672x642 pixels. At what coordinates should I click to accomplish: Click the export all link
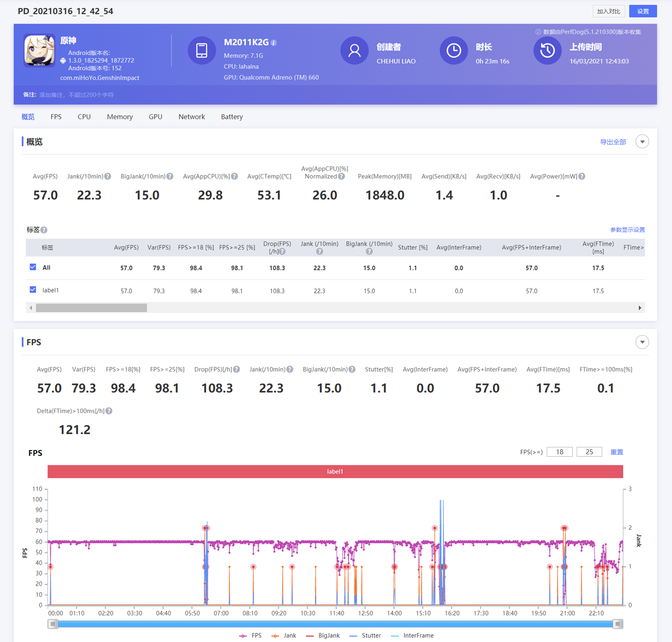[613, 142]
